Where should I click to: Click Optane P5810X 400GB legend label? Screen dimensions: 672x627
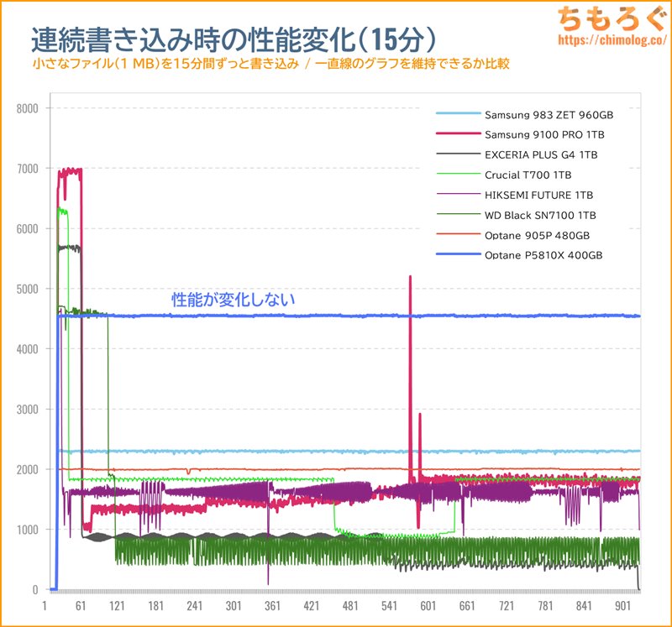pyautogui.click(x=543, y=255)
